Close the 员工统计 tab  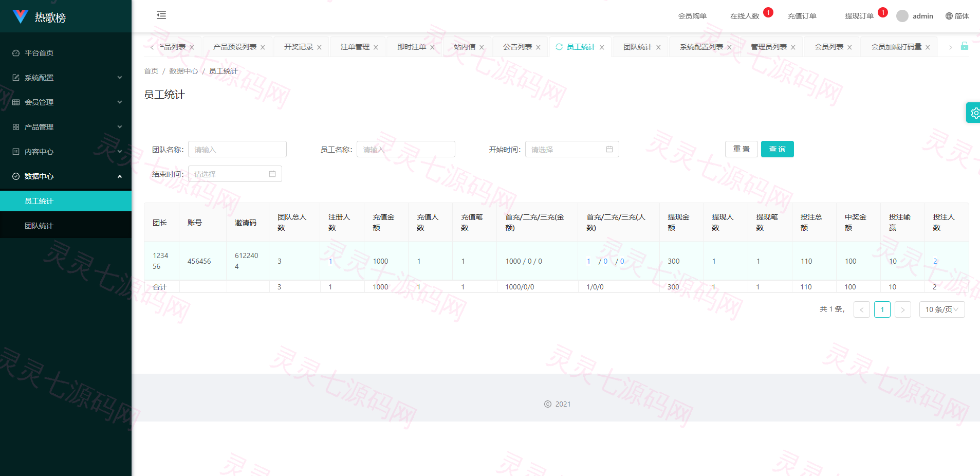click(x=602, y=47)
